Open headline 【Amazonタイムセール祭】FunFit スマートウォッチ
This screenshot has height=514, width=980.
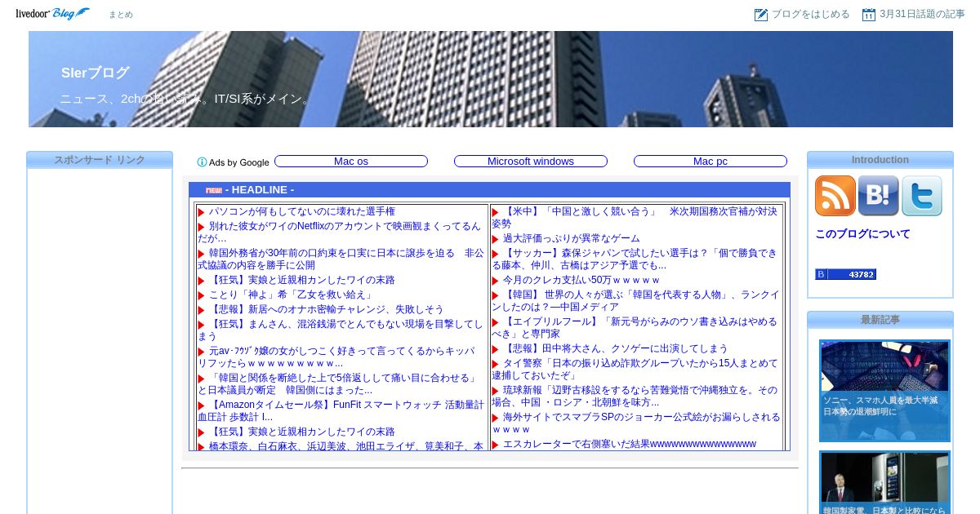[341, 411]
